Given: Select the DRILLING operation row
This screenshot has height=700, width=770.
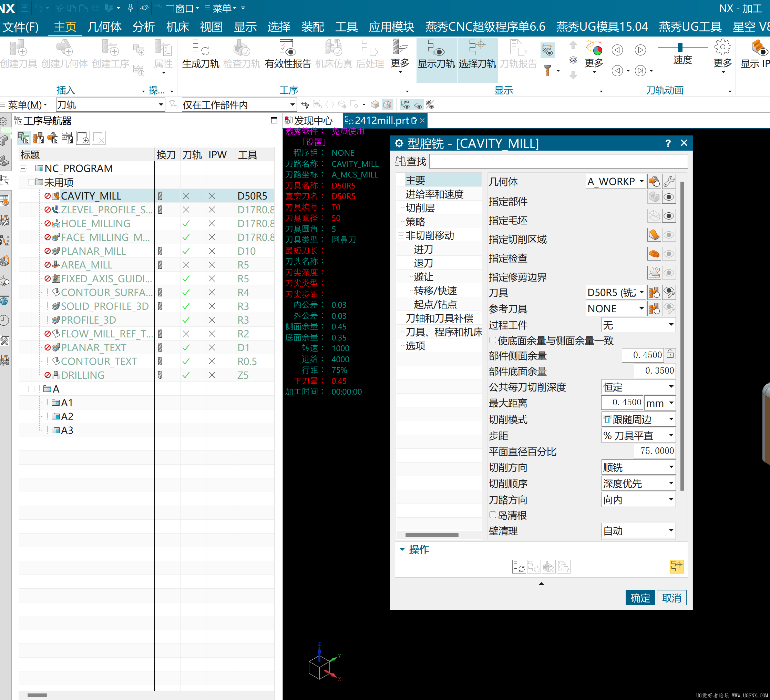Looking at the screenshot, I should (146, 375).
